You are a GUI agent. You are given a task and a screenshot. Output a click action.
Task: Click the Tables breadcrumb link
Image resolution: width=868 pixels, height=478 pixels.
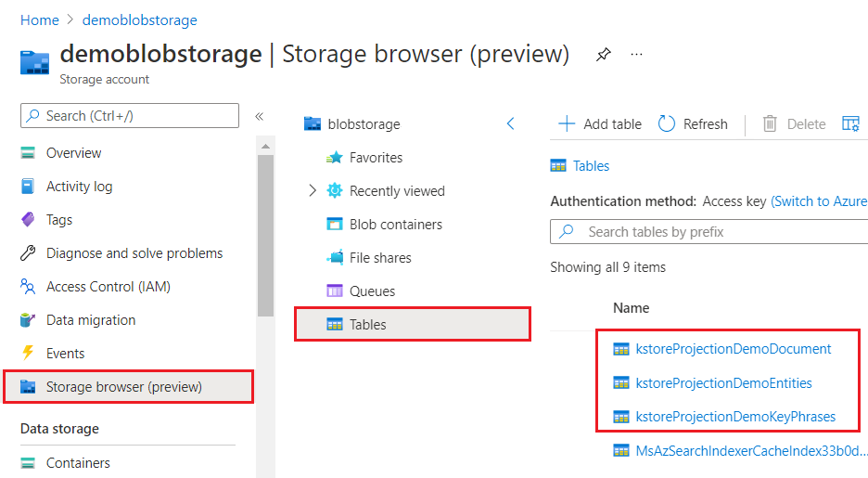pyautogui.click(x=591, y=166)
